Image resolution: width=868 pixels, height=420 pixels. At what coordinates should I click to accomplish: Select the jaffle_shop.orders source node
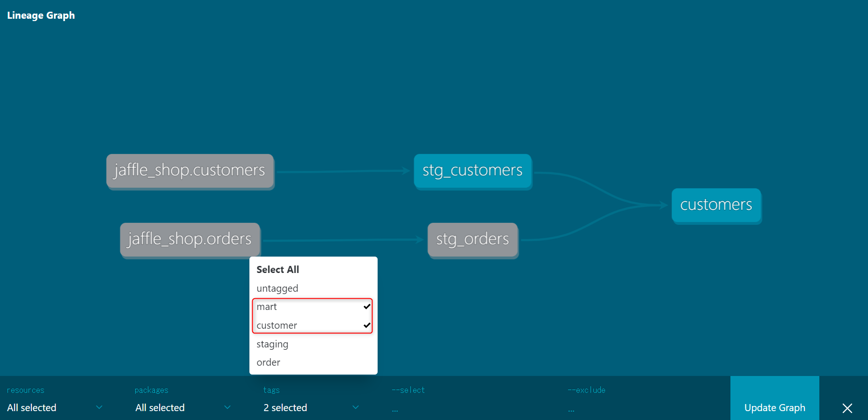click(x=190, y=239)
